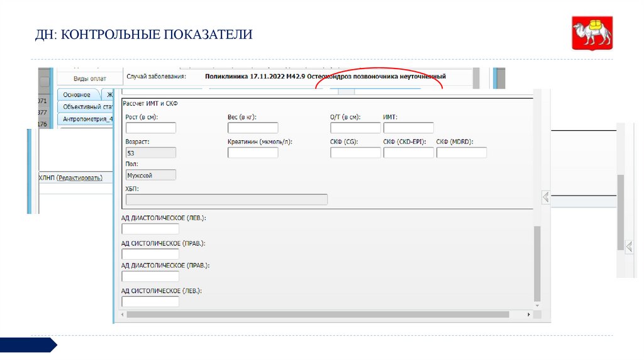
Task: Click the camel coat of arms logo
Action: [x=591, y=33]
